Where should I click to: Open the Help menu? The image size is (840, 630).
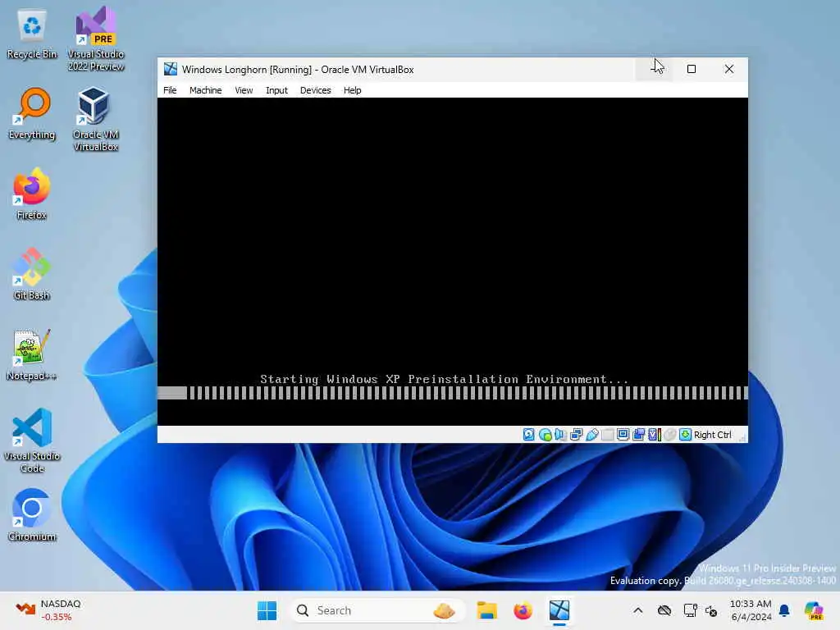coord(352,90)
